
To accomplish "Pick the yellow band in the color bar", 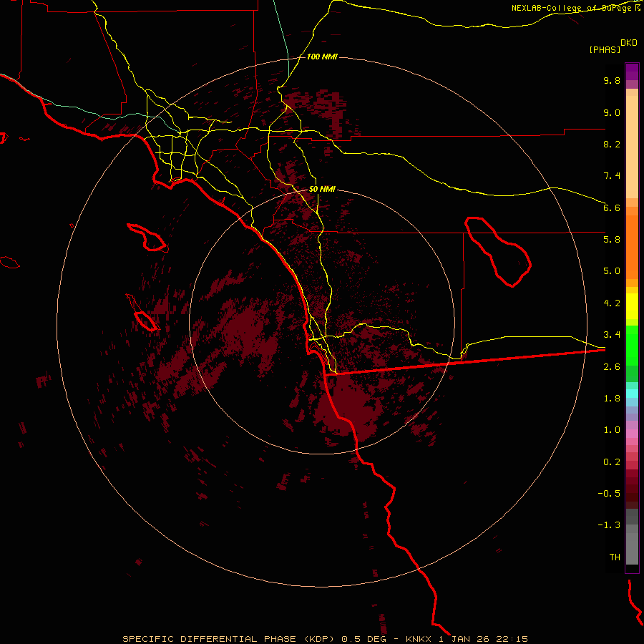I will click(632, 306).
